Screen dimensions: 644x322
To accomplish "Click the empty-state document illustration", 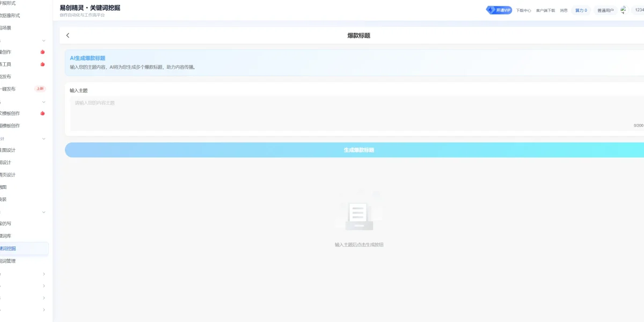I will point(358,213).
